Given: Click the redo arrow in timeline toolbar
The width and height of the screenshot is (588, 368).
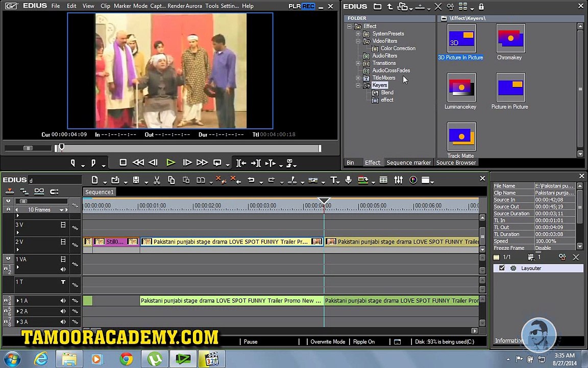Looking at the screenshot, I should (272, 180).
